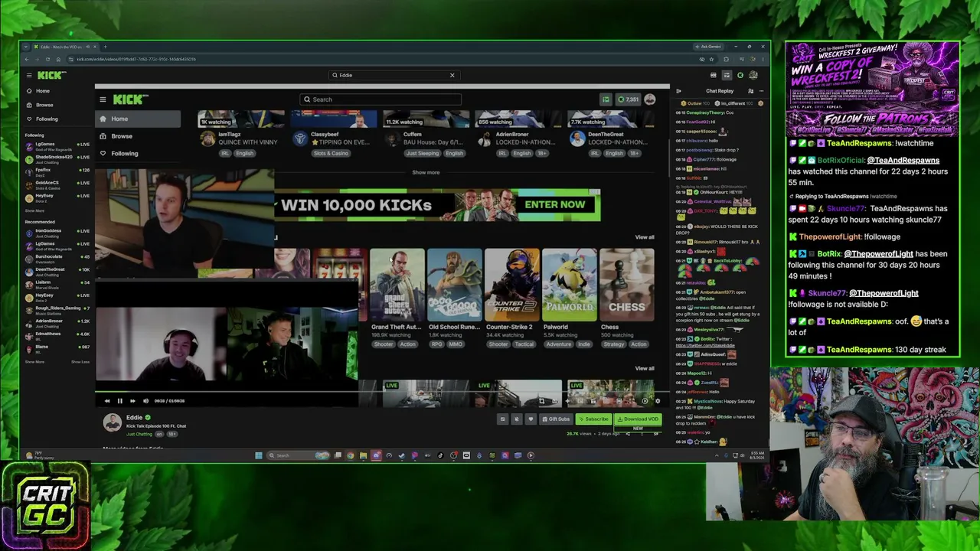This screenshot has height=551, width=980.
Task: Click the Windows Start button on the taskbar
Action: pyautogui.click(x=259, y=455)
